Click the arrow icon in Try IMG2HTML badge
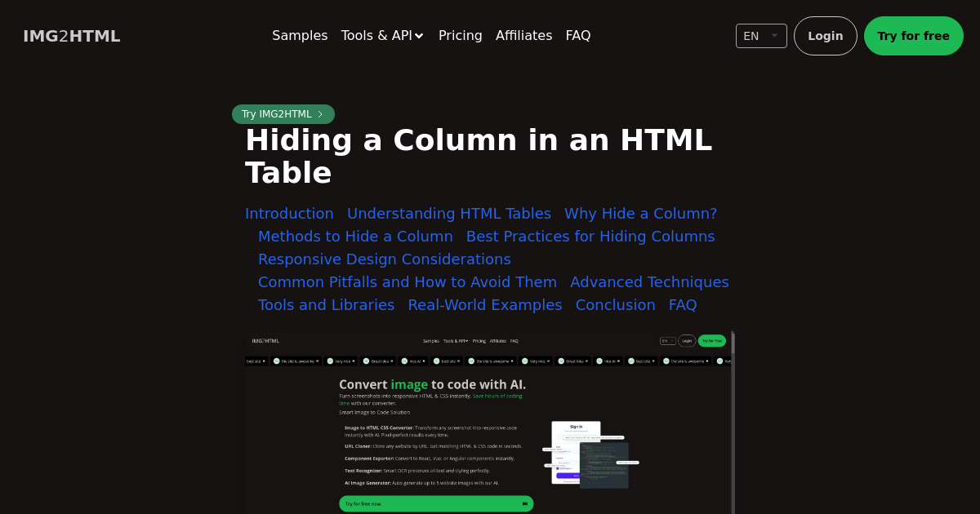The image size is (980, 514). click(x=320, y=114)
